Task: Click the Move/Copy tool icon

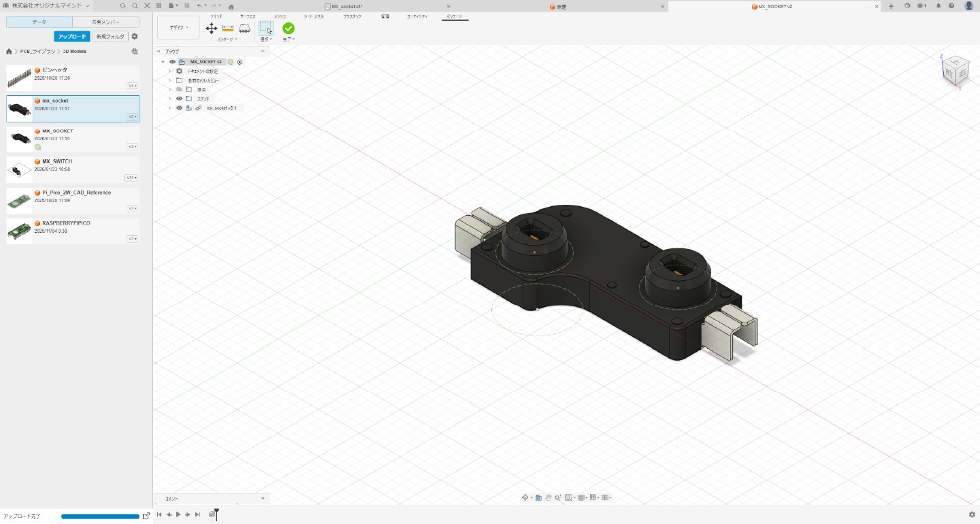Action: (212, 28)
